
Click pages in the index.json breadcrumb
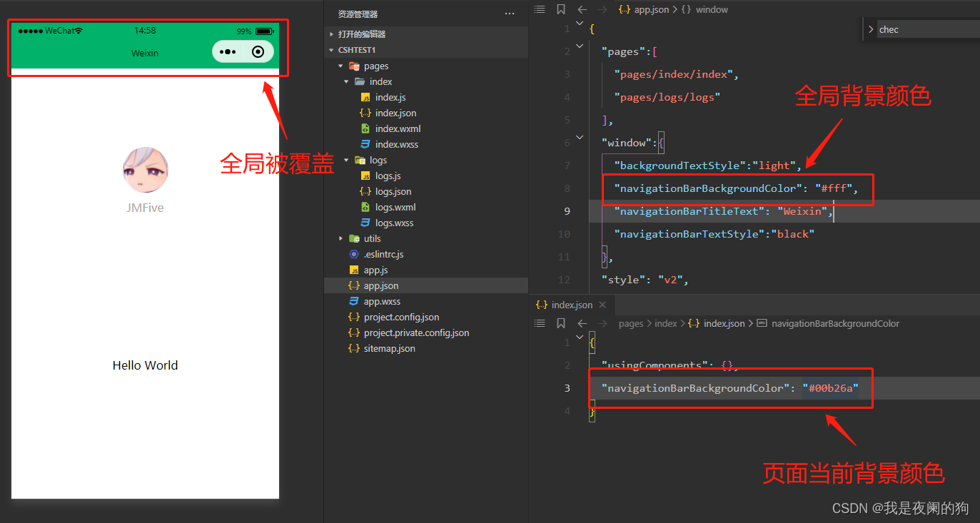click(x=631, y=323)
